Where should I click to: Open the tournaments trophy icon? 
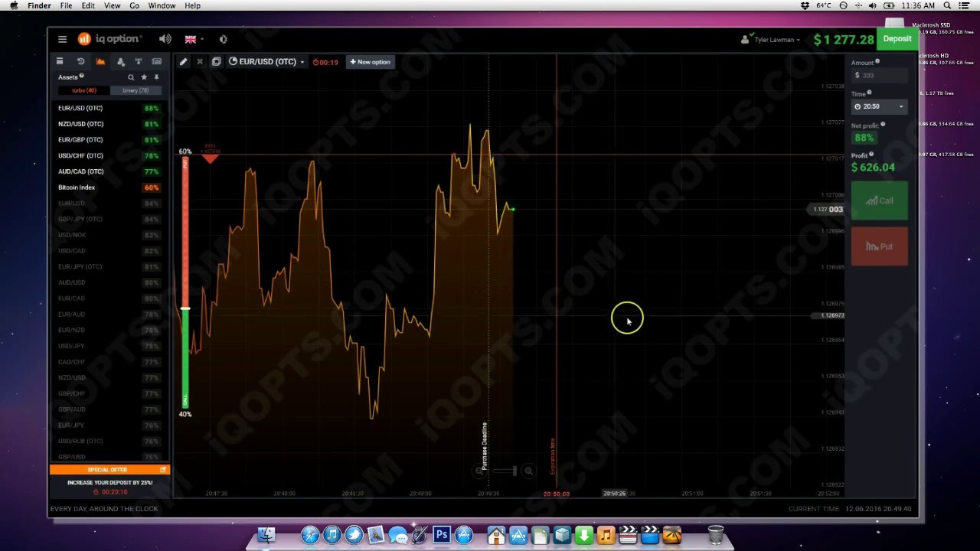[139, 61]
